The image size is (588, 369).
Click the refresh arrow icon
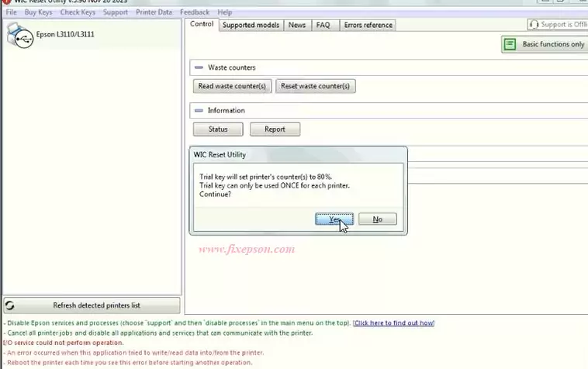10,305
